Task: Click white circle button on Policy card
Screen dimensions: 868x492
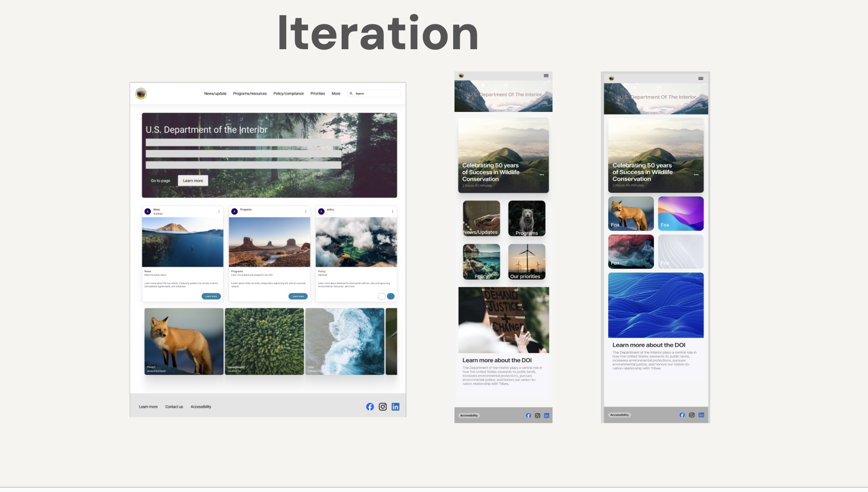Action: (381, 297)
